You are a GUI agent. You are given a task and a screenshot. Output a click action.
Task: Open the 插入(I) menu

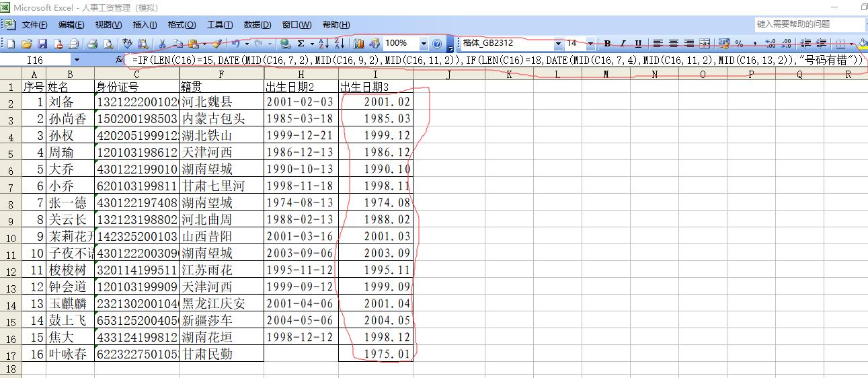click(x=145, y=25)
